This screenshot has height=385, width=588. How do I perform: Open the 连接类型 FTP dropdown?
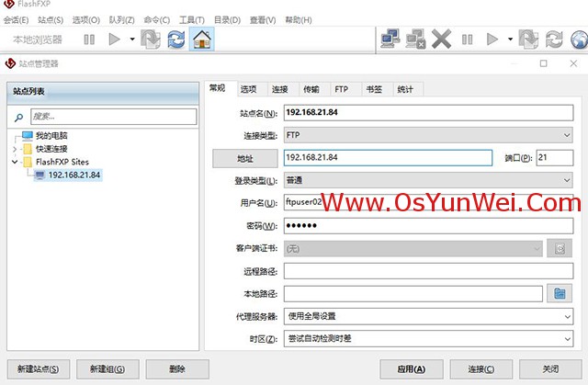point(428,135)
